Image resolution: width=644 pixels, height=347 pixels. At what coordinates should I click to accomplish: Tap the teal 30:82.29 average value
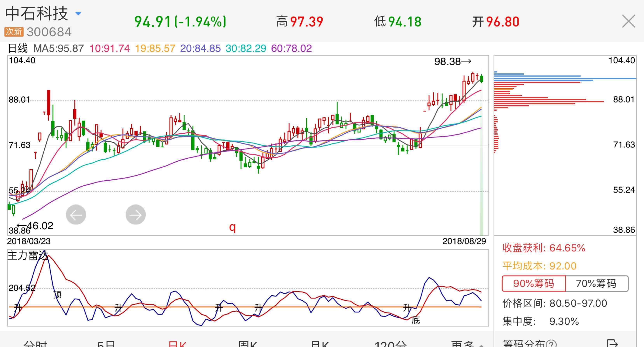coord(246,48)
